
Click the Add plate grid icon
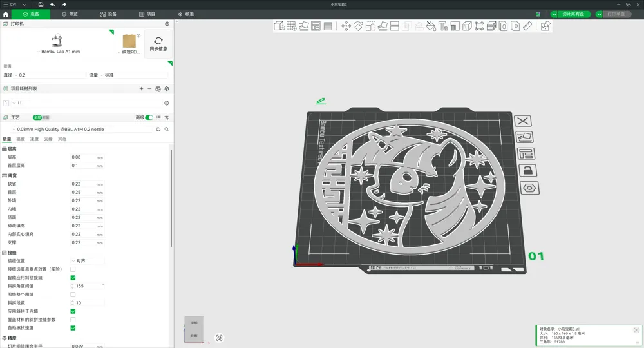click(292, 26)
